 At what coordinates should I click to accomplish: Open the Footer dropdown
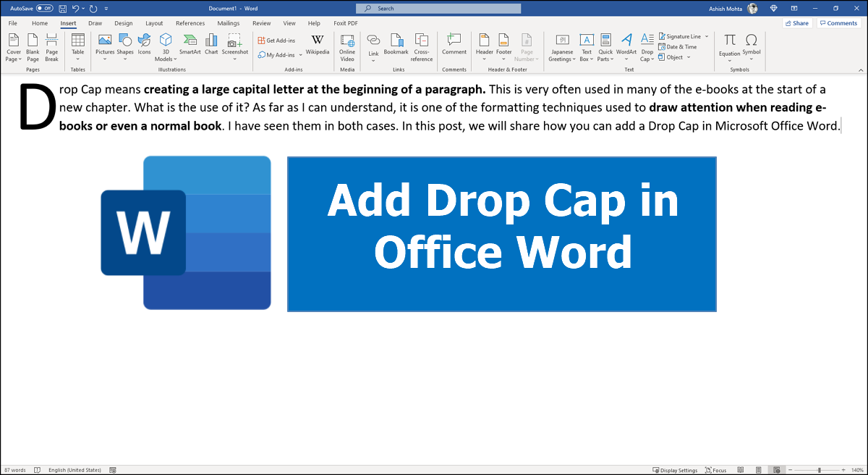click(x=504, y=47)
